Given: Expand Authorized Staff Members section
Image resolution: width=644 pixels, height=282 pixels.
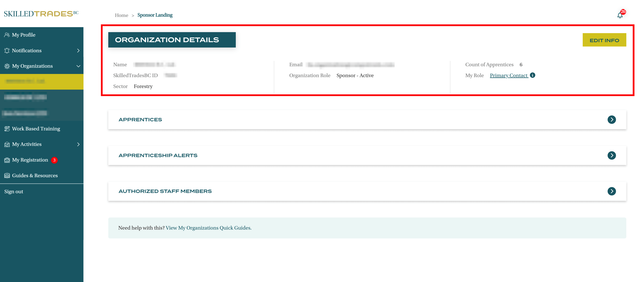Looking at the screenshot, I should coord(612,191).
